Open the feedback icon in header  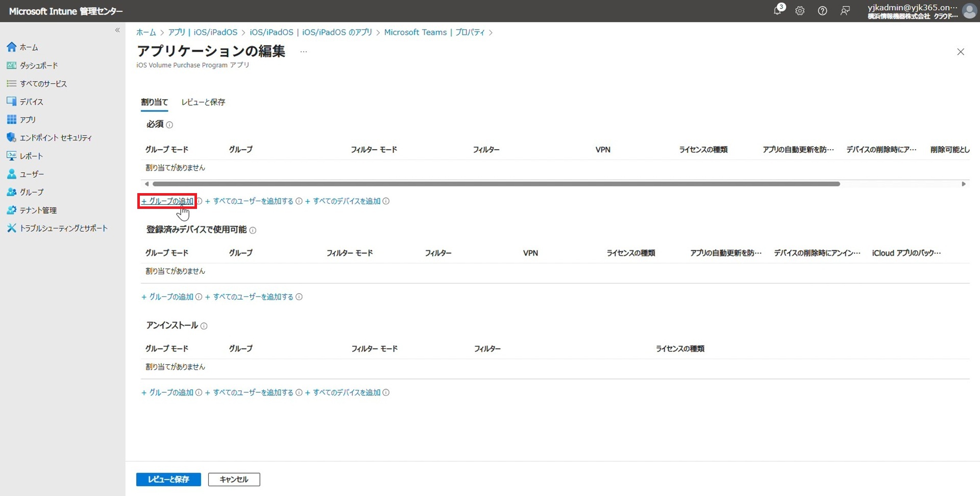845,11
